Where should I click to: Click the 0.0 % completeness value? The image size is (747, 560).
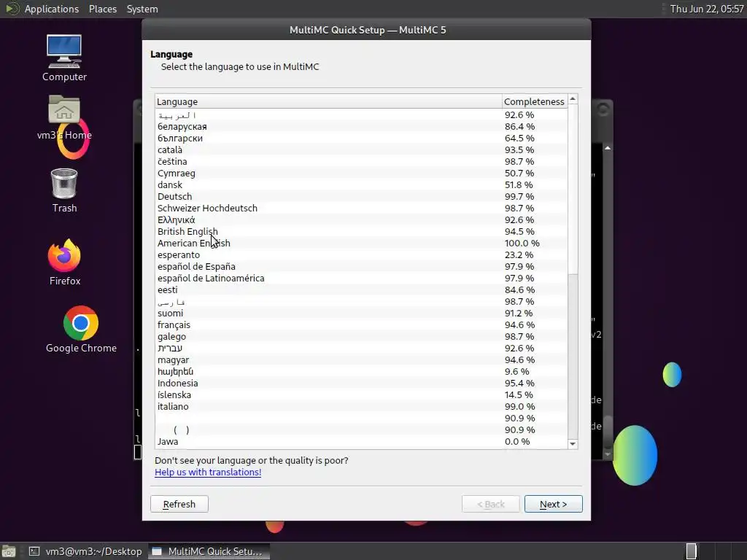click(x=517, y=441)
